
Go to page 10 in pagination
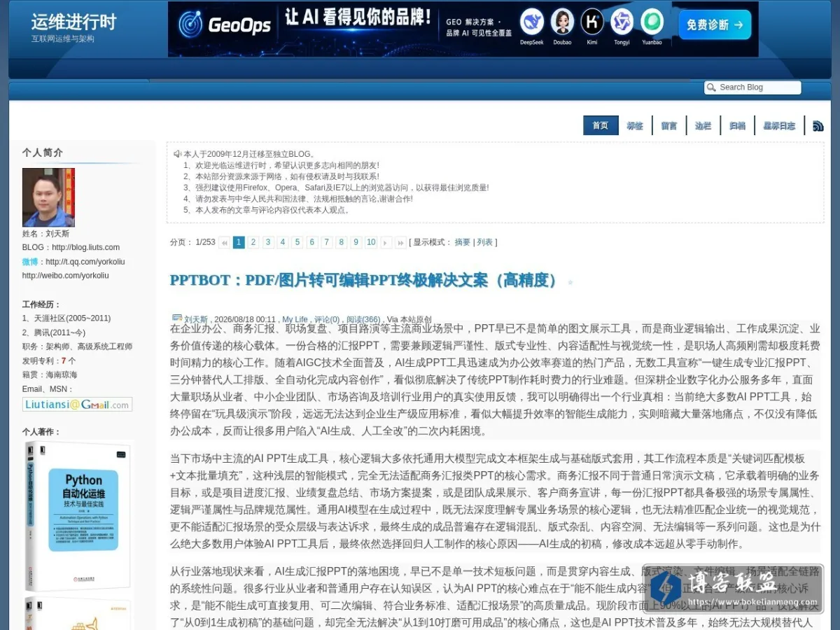coord(371,243)
